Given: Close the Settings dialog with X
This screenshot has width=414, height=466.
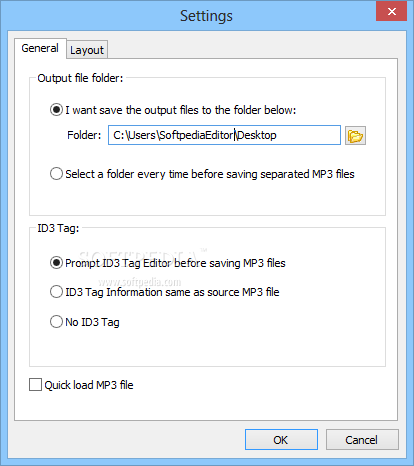Looking at the screenshot, I should click(x=392, y=12).
